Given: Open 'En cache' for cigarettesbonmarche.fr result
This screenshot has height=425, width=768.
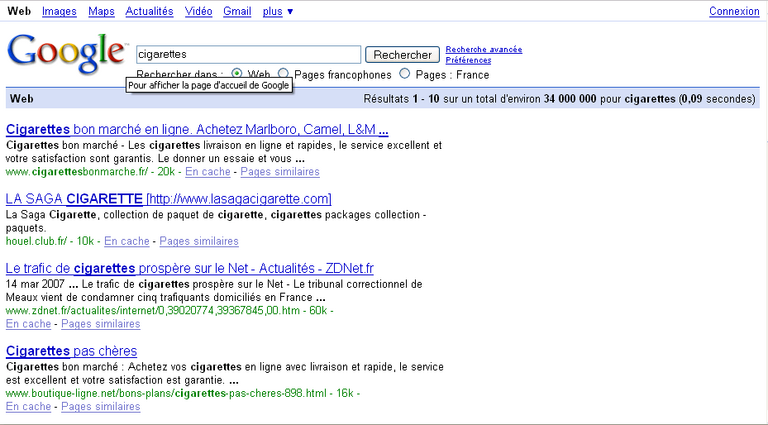Looking at the screenshot, I should (x=208, y=172).
